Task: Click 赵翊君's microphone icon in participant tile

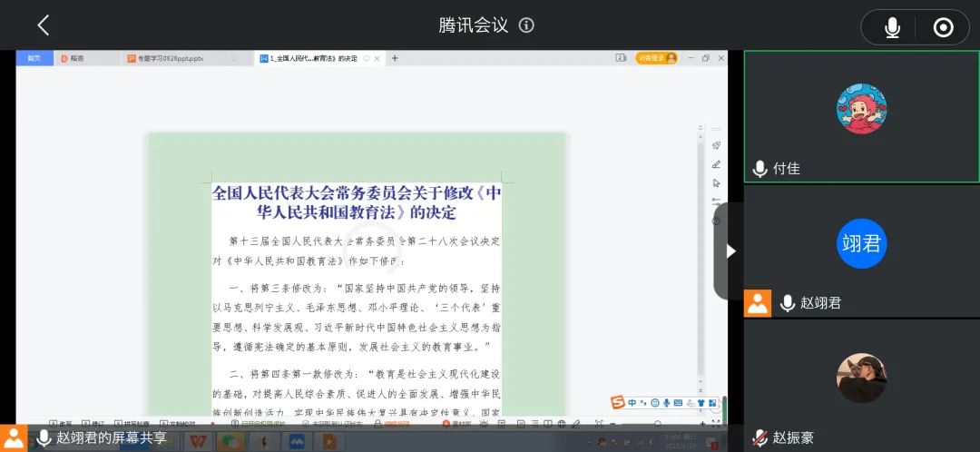Action: (x=787, y=303)
